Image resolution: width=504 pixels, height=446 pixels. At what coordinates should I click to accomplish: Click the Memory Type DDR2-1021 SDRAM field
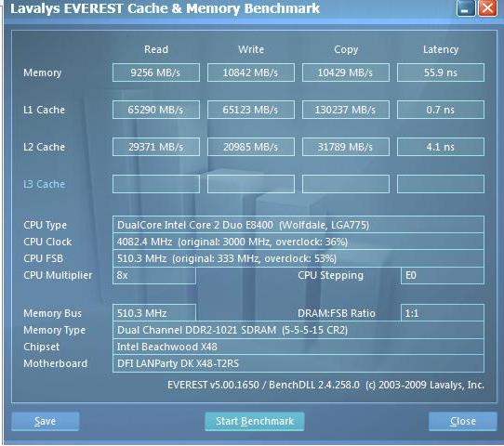point(298,330)
